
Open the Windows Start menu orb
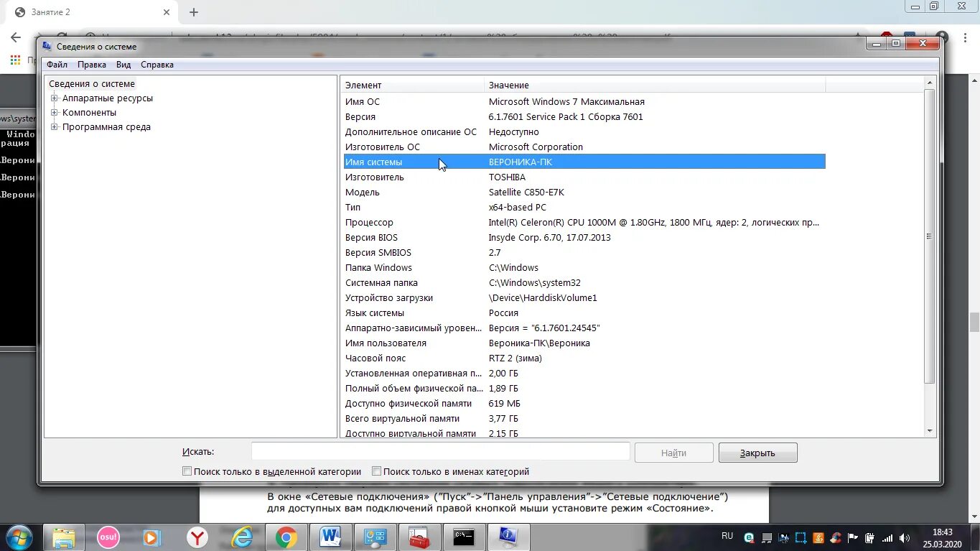coord(19,537)
